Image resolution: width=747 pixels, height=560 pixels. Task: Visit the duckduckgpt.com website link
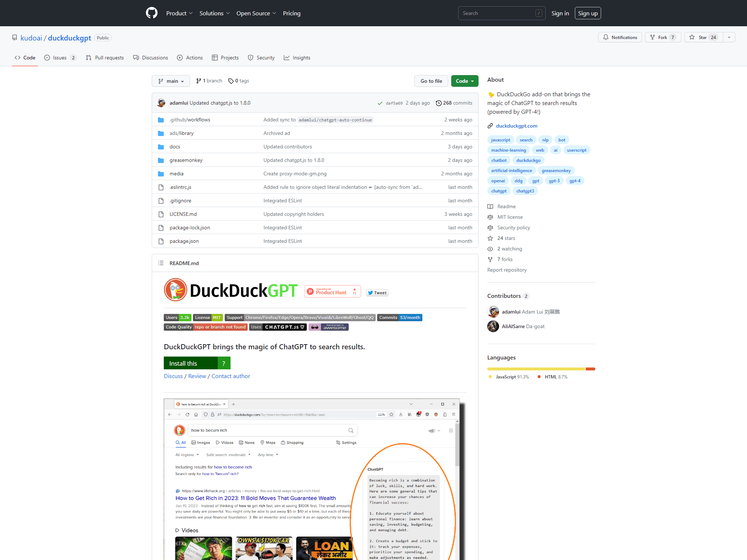click(516, 126)
